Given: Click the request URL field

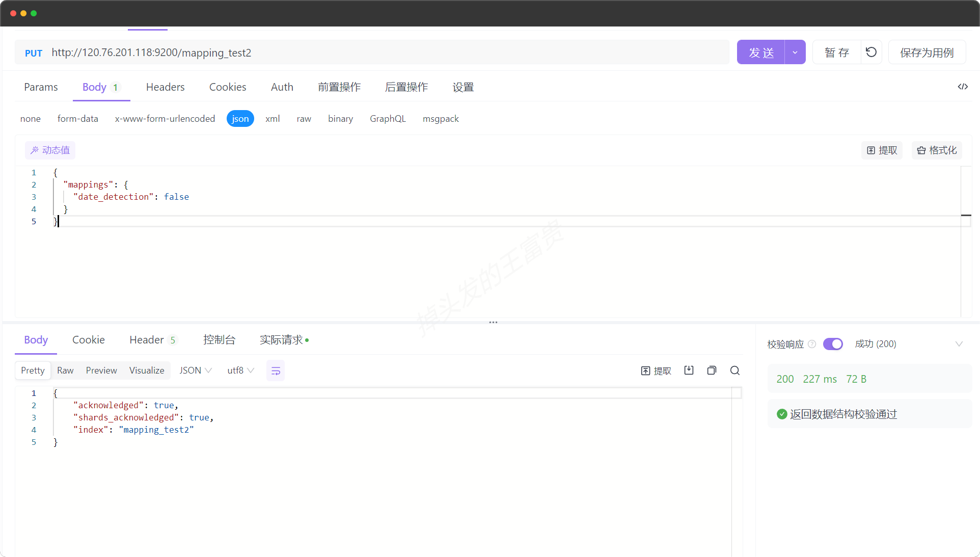Looking at the screenshot, I should coord(387,52).
